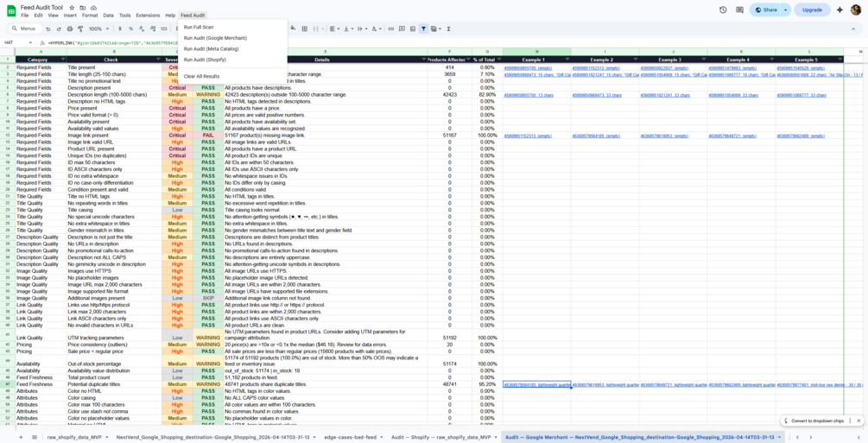Open the All sheets list icon

tap(35, 437)
